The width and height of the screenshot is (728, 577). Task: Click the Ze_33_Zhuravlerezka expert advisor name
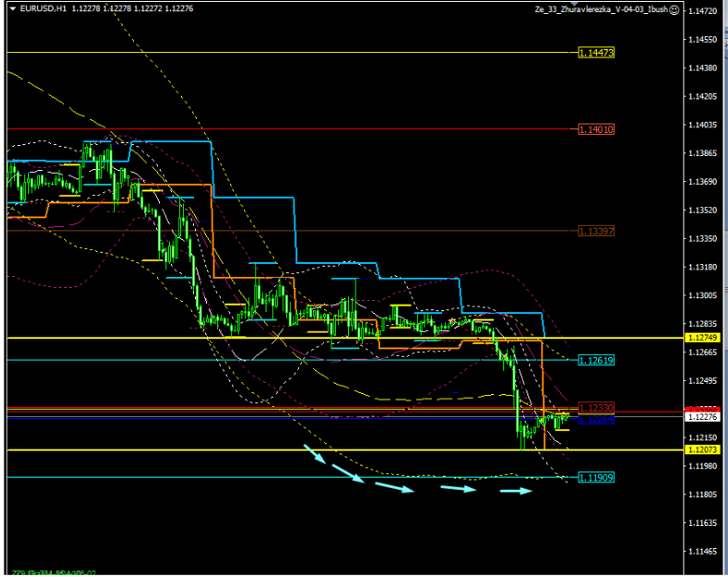coord(600,8)
